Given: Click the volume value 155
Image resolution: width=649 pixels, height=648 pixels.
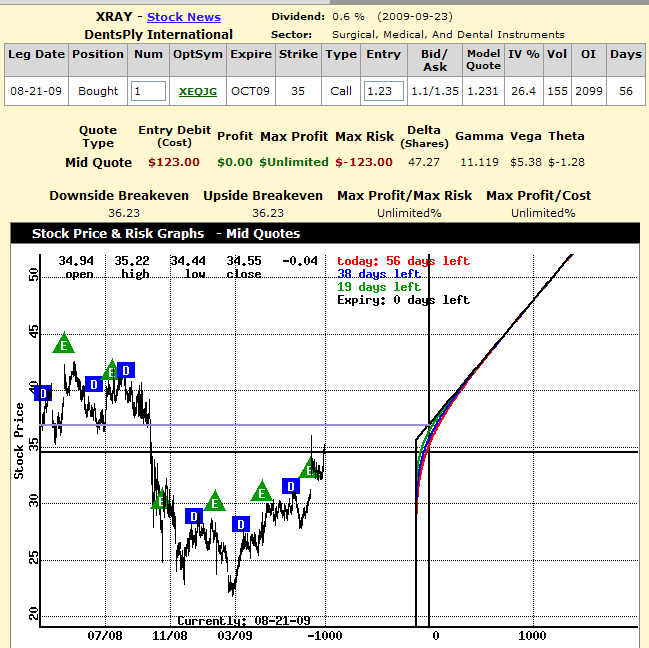Looking at the screenshot, I should (558, 91).
